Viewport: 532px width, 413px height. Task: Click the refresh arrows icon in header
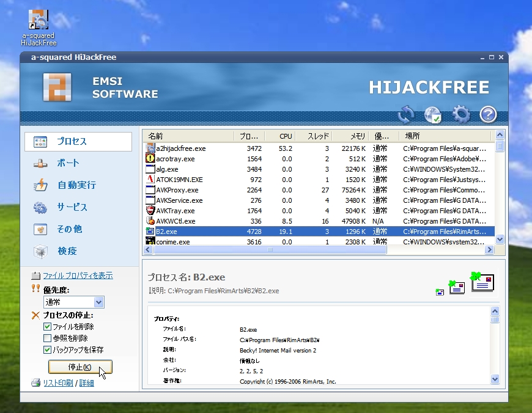tap(406, 114)
